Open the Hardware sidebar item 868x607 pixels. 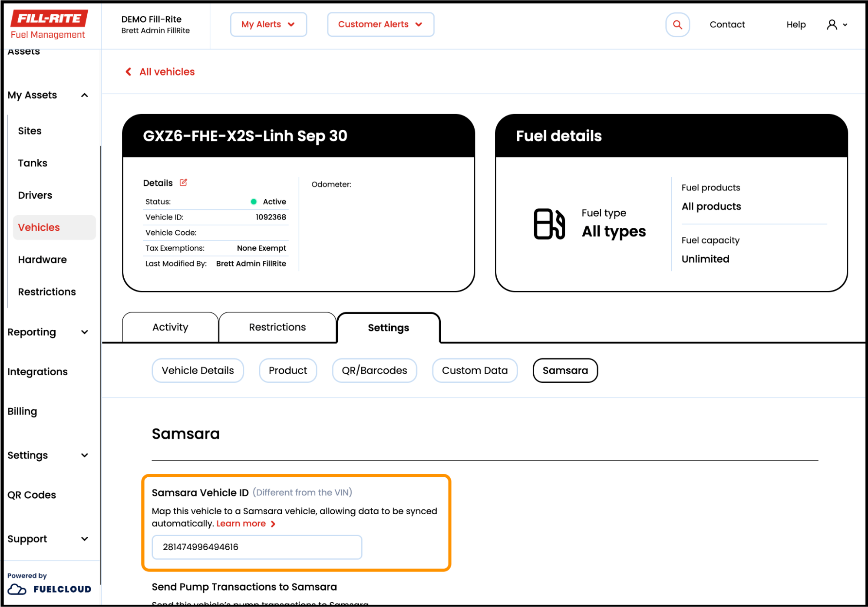point(43,259)
